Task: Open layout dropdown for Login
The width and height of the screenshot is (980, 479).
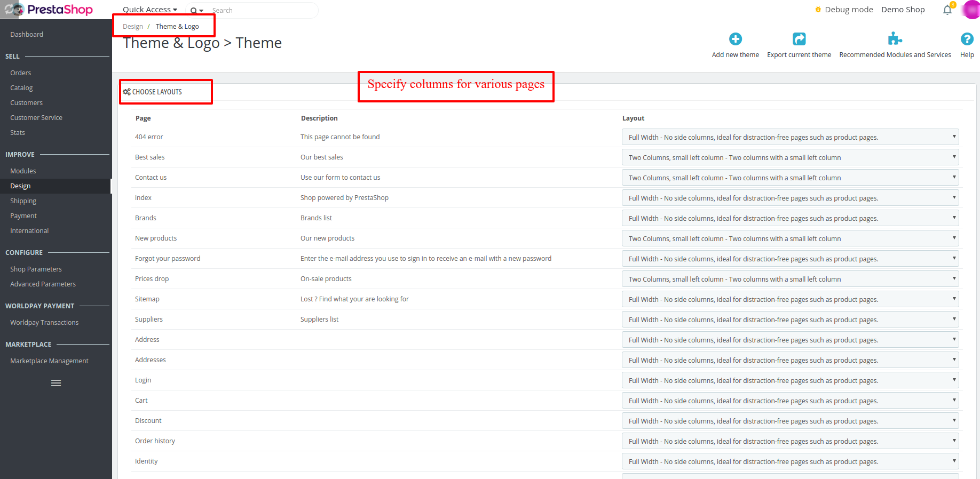Action: coord(790,380)
